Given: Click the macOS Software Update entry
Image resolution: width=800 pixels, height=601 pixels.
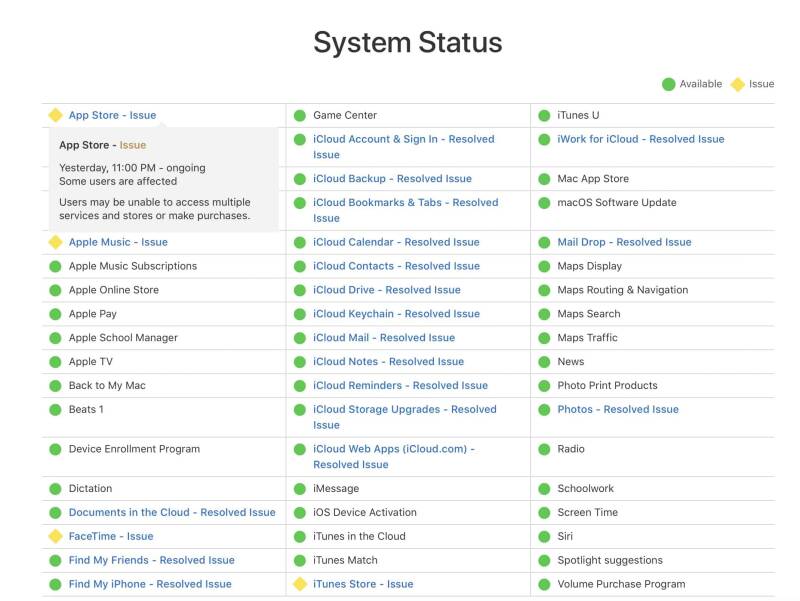Looking at the screenshot, I should [x=617, y=203].
